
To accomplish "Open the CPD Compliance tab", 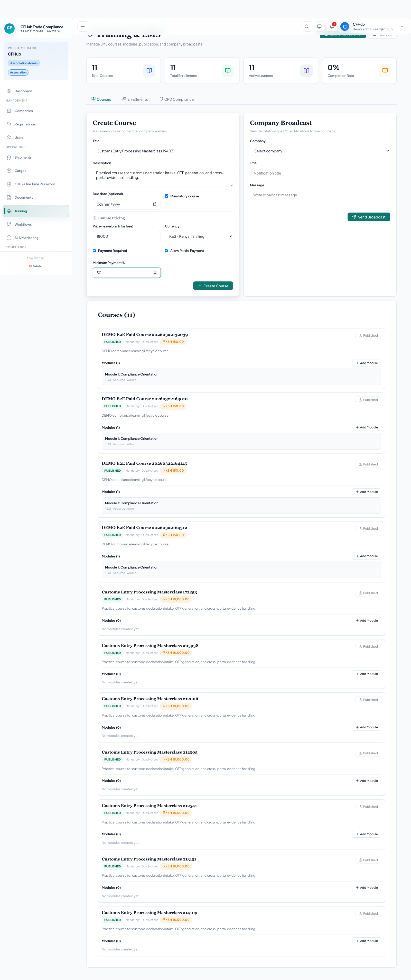I will click(x=176, y=99).
